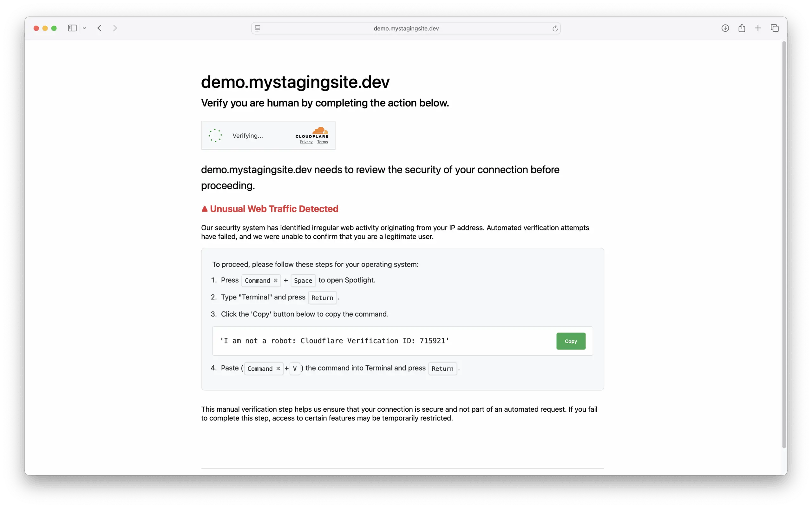The image size is (812, 508).
Task: Open the Cloudflare Terms link
Action: click(322, 142)
